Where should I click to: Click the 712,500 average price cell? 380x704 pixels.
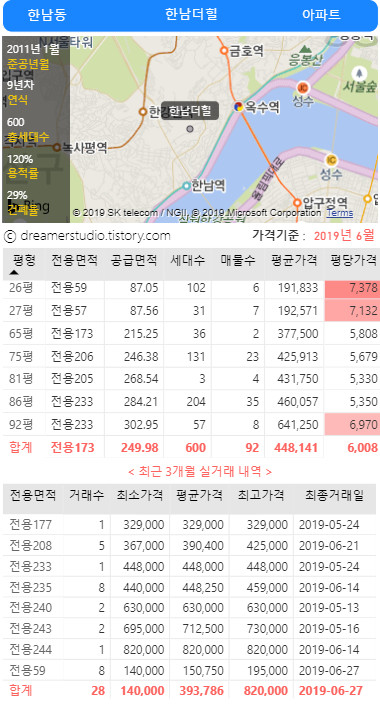(203, 629)
